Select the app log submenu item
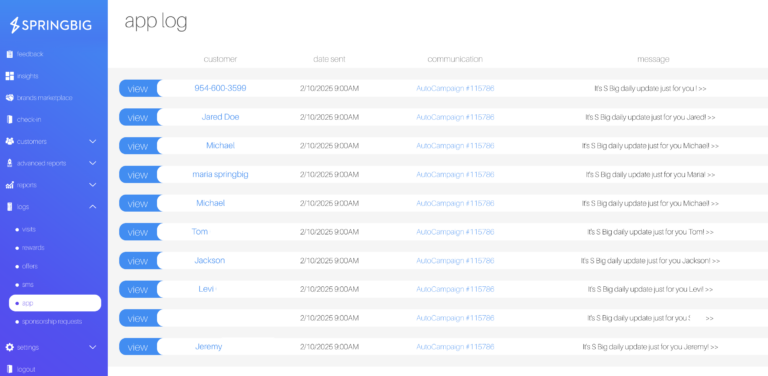 click(x=55, y=303)
